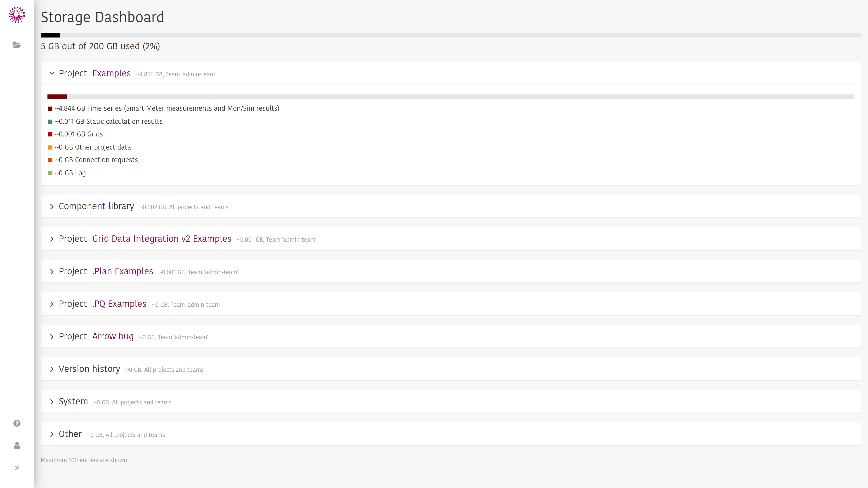Expand the .PQ Examples project section
The height and width of the screenshot is (488, 868).
tap(52, 304)
